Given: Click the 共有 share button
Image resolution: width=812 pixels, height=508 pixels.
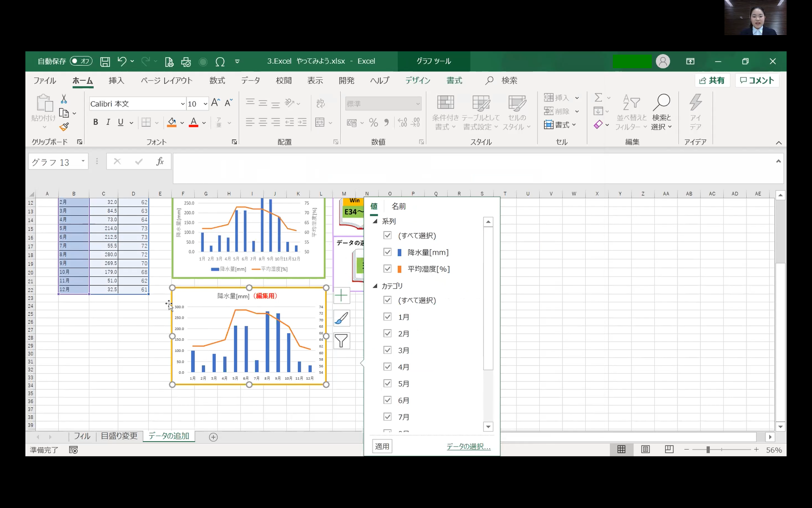Looking at the screenshot, I should (x=712, y=80).
